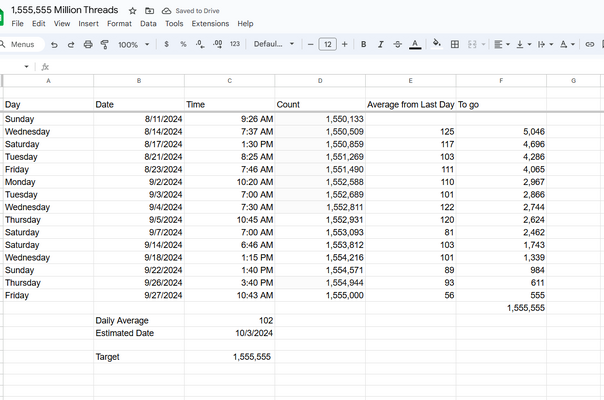Screen dimensions: 604x400
Task: Rename the document title 1,555,555 Million Threads
Action: (x=65, y=10)
